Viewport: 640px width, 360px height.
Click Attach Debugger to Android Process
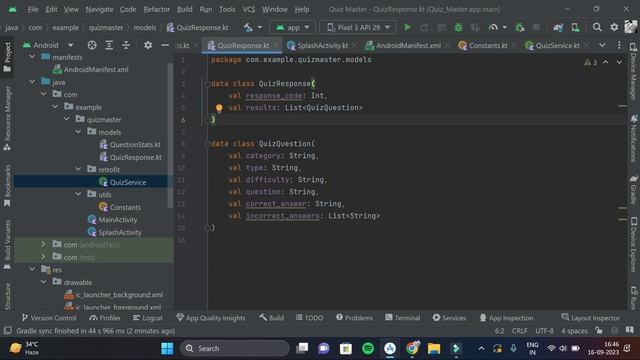[520, 27]
